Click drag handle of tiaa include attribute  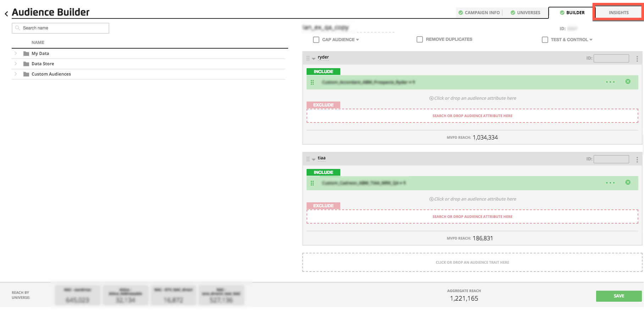(x=312, y=183)
